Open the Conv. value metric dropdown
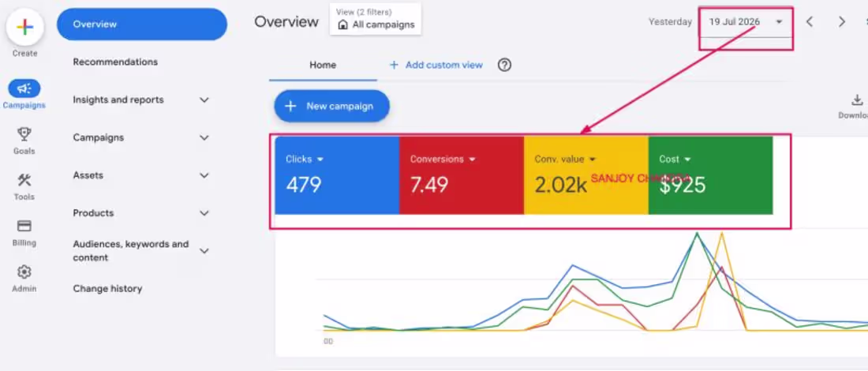Viewport: 868px width, 371px height. pyautogui.click(x=565, y=159)
